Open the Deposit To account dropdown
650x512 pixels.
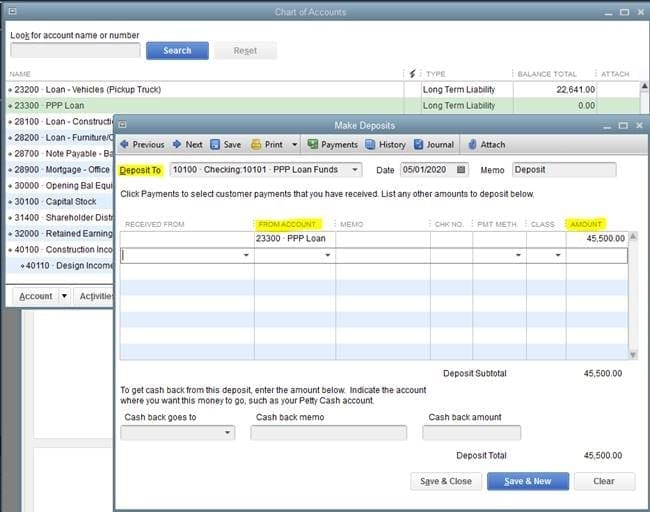pyautogui.click(x=355, y=170)
